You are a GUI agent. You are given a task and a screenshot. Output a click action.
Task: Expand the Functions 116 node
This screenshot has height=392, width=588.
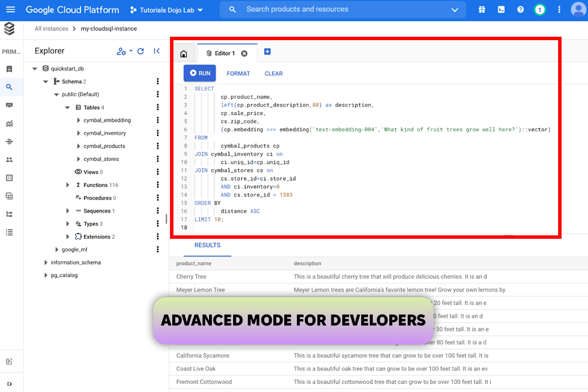[x=68, y=185]
